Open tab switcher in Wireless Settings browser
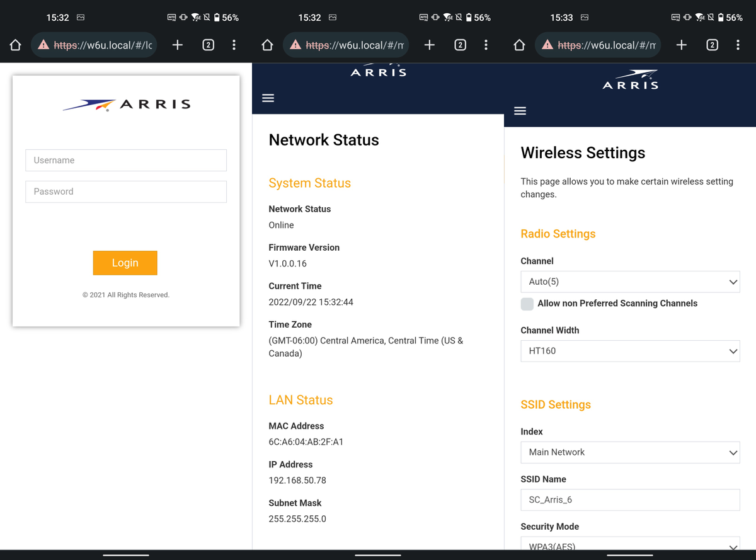 click(713, 45)
